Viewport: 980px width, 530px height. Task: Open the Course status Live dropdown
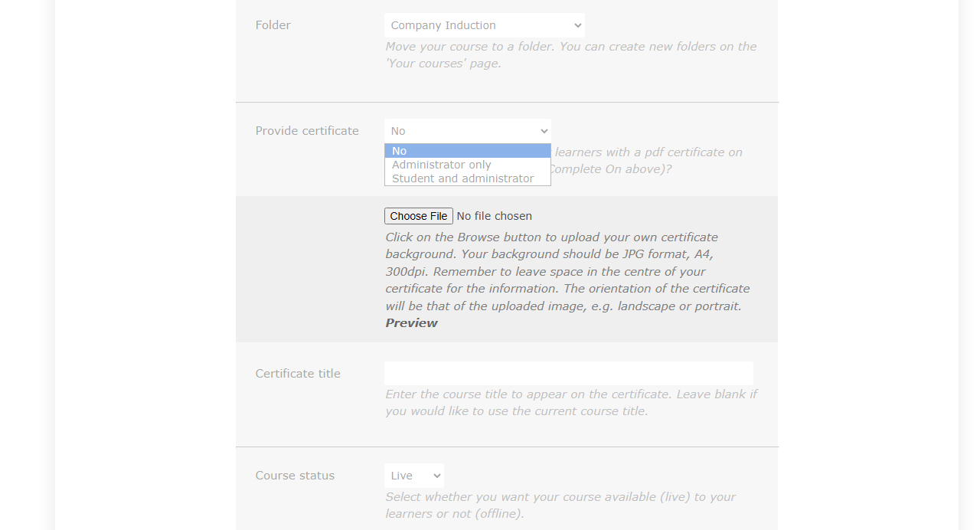[x=414, y=476]
